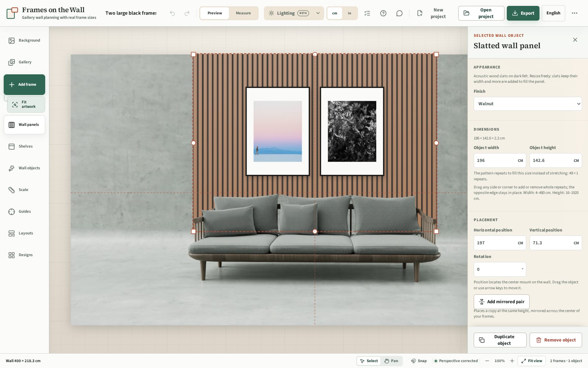Click the Export button
Image resolution: width=588 pixels, height=368 pixels.
523,13
